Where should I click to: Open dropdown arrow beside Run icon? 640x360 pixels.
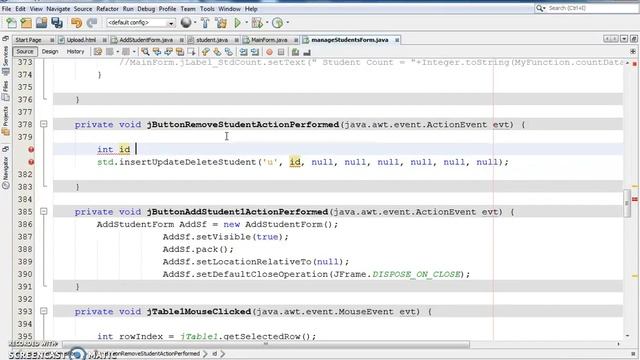(247, 23)
